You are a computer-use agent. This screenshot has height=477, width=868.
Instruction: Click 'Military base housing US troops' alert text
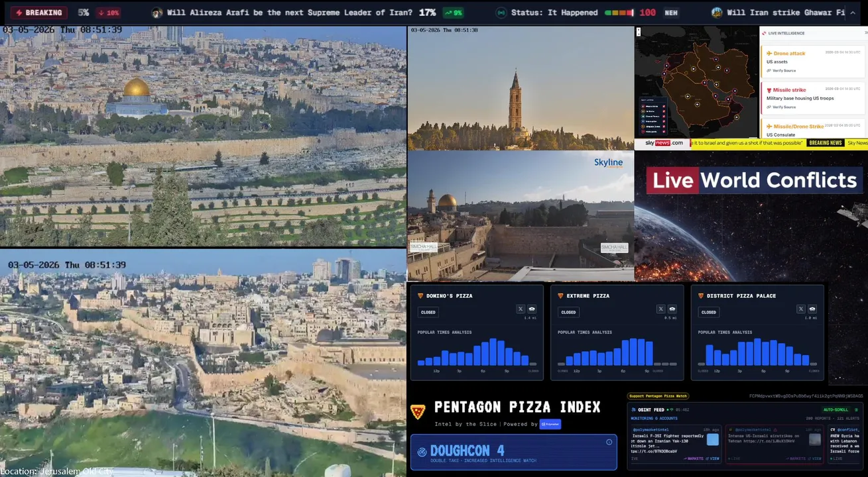click(800, 98)
